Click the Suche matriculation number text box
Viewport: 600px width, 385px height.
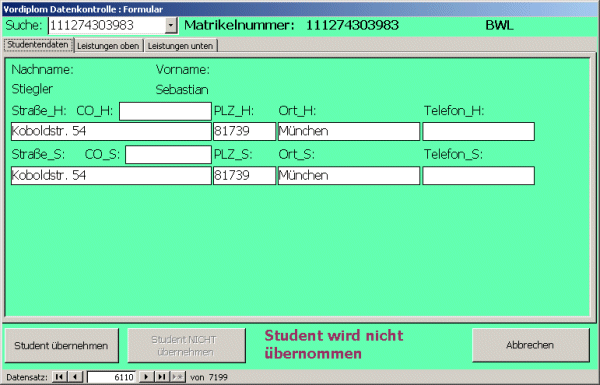(x=107, y=26)
